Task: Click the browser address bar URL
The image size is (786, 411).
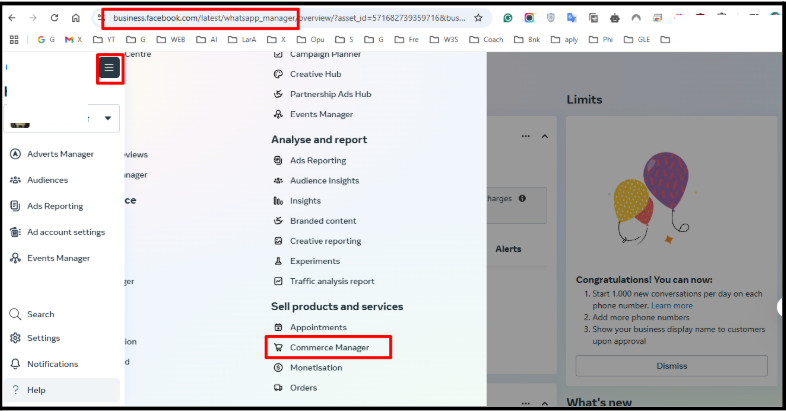Action: click(x=290, y=18)
